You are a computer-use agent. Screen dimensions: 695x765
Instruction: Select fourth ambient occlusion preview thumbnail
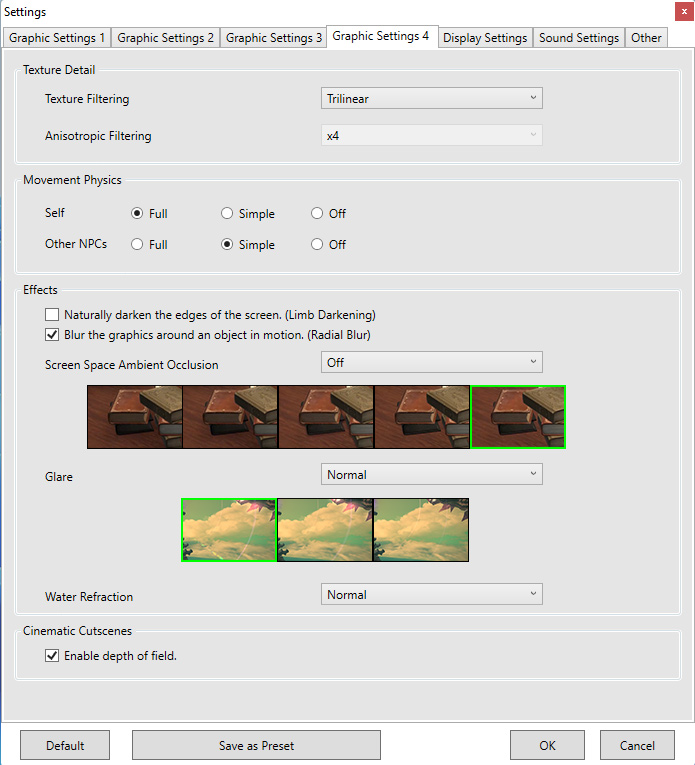point(422,417)
